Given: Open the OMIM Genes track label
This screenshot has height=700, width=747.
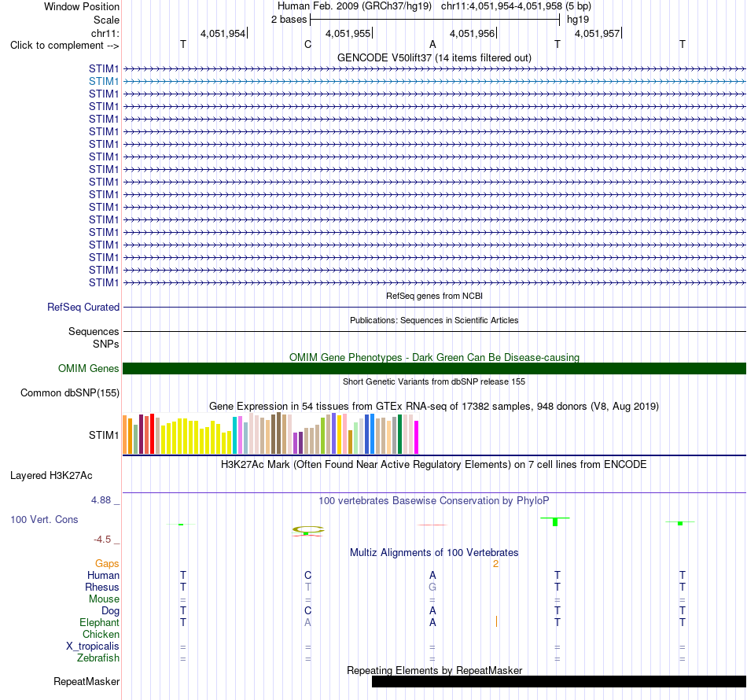Looking at the screenshot, I should click(88, 368).
